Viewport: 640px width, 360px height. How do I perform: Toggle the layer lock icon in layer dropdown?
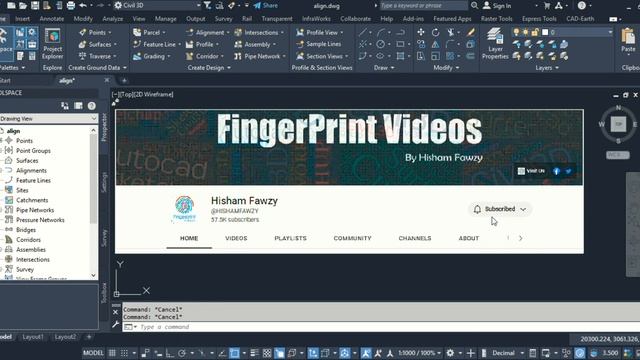click(x=535, y=32)
